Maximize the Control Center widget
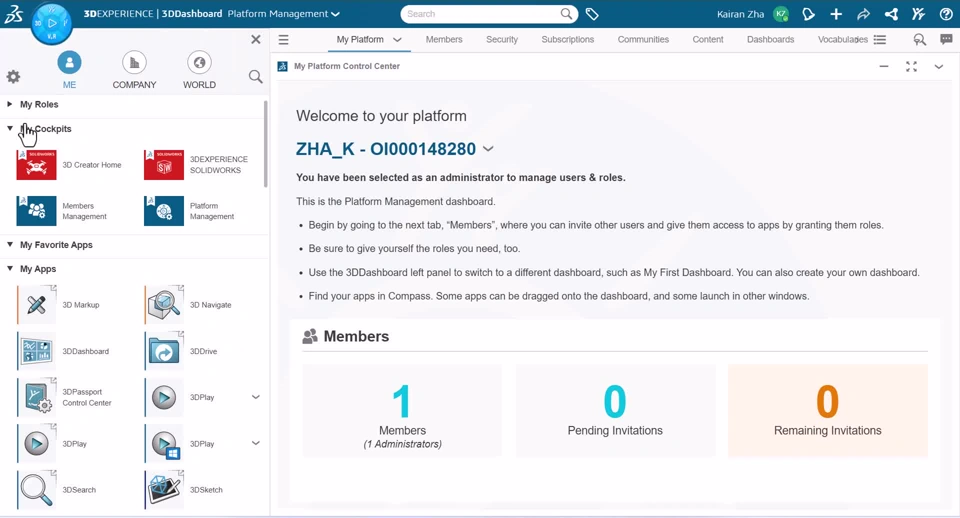This screenshot has height=518, width=960. pyautogui.click(x=911, y=67)
